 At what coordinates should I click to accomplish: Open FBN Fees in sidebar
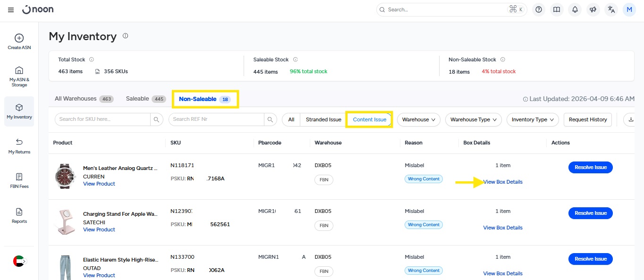[x=19, y=180]
